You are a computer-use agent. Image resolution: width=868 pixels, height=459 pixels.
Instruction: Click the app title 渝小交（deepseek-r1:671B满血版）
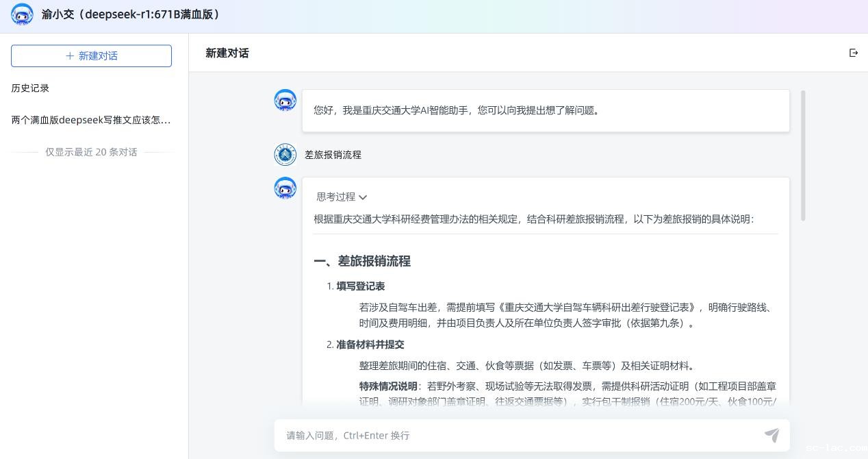pos(131,14)
